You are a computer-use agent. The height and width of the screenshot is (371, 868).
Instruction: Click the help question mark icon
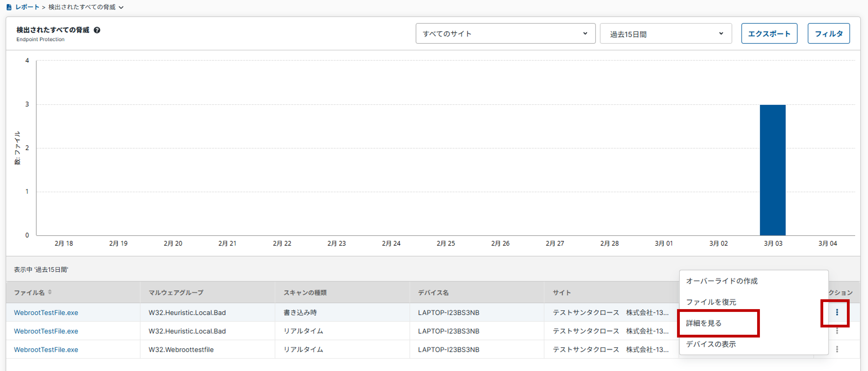click(x=97, y=30)
